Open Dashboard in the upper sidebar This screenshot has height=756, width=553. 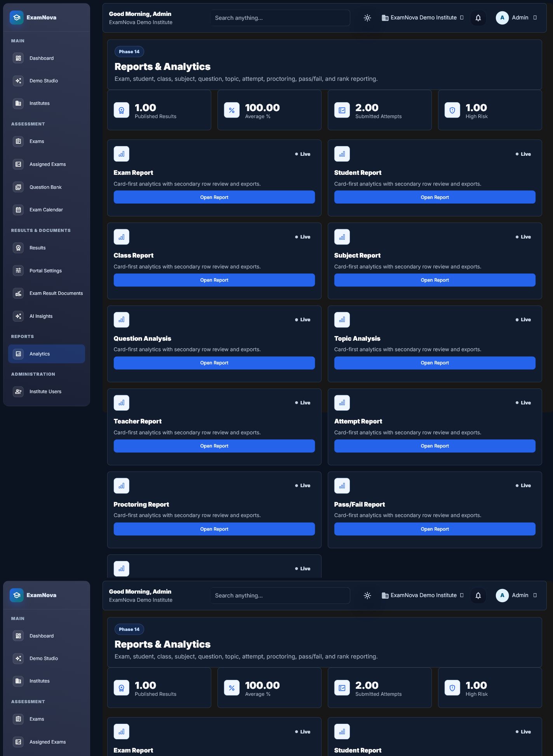point(47,58)
